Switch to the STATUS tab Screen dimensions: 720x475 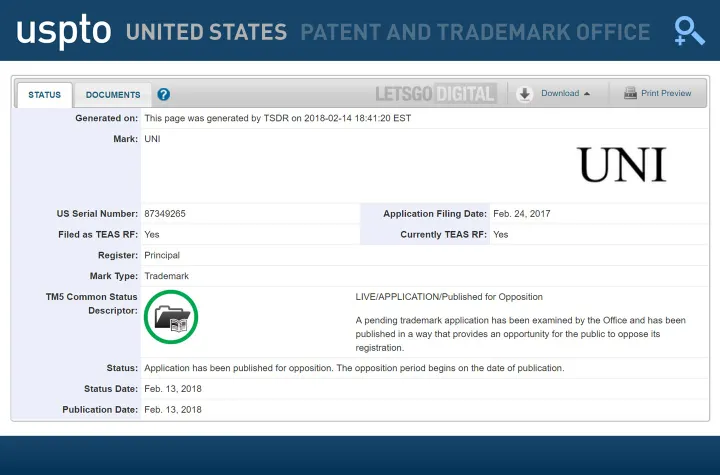(44, 95)
